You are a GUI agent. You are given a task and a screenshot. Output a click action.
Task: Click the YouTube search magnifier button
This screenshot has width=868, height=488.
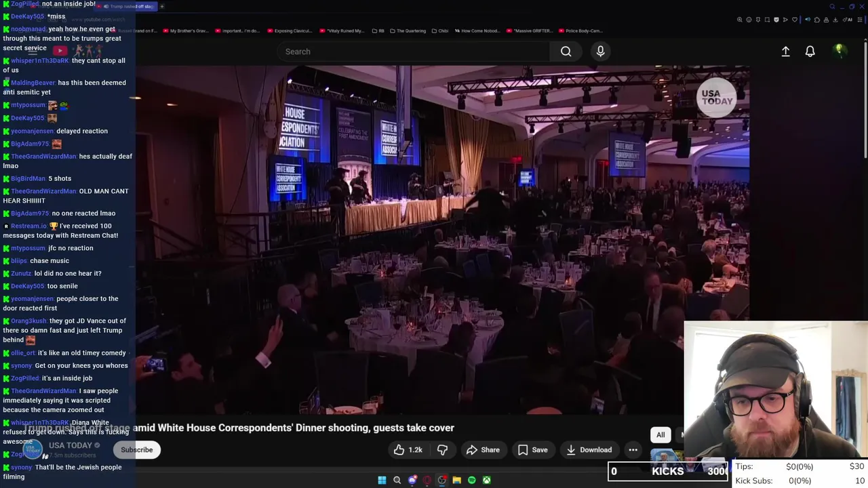(x=566, y=52)
